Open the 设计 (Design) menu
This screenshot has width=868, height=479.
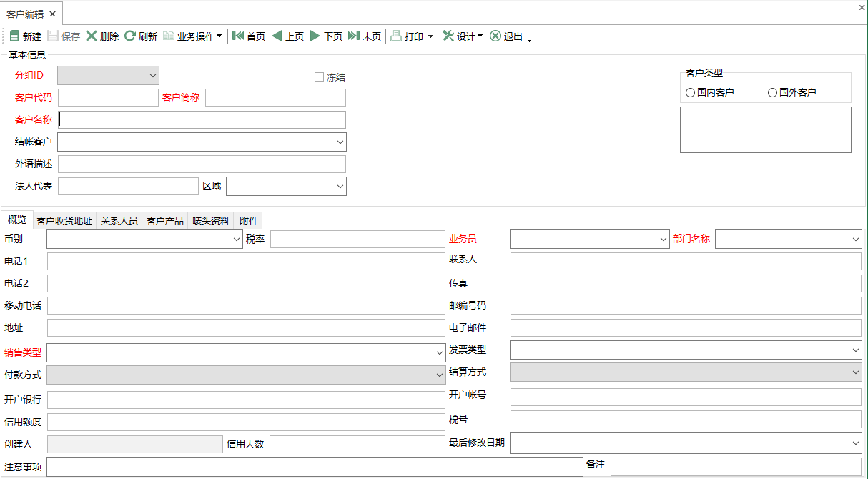click(463, 36)
